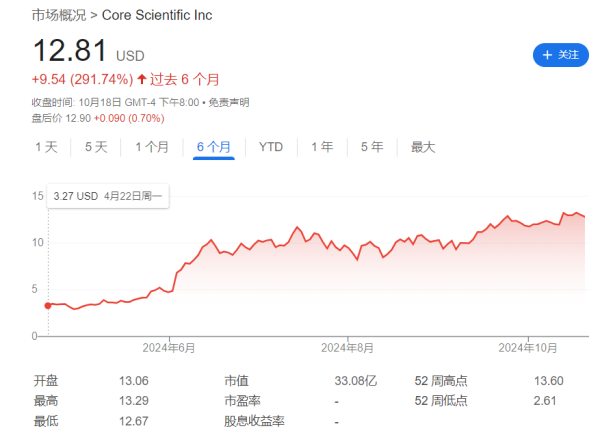Open the 免责声明 disclaimer link
The height and width of the screenshot is (435, 600).
point(229,103)
